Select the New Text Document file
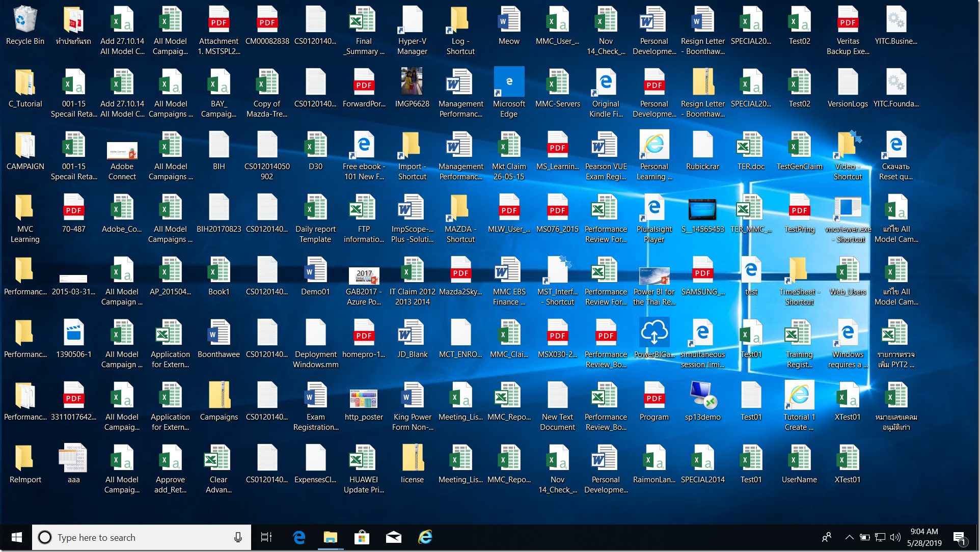The width and height of the screenshot is (980, 552). coord(557,406)
